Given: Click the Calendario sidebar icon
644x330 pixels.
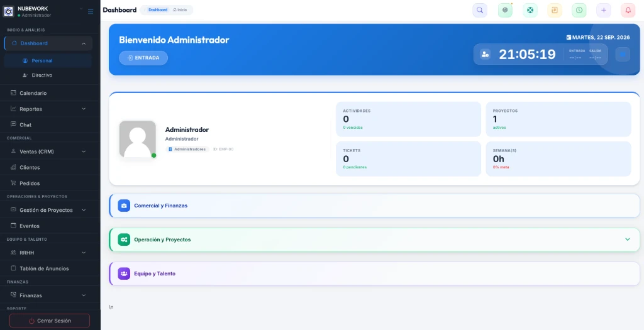Looking at the screenshot, I should (13, 93).
